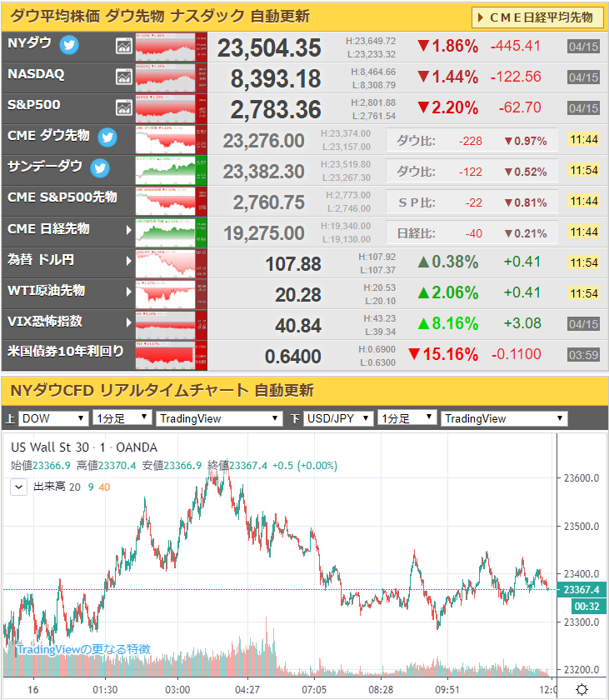This screenshot has width=609, height=700.
Task: Open the WTI原油先物 mini chart thumbnail
Action: 171,293
